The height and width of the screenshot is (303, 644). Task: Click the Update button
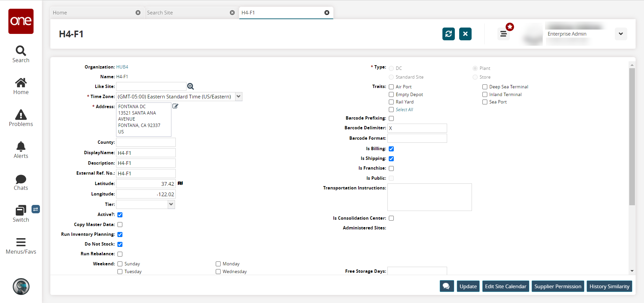(x=468, y=286)
